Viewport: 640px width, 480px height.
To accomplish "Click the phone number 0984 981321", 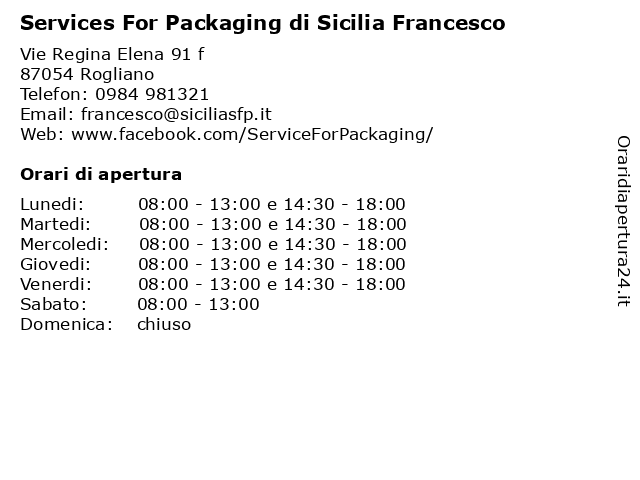I will 152,94.
